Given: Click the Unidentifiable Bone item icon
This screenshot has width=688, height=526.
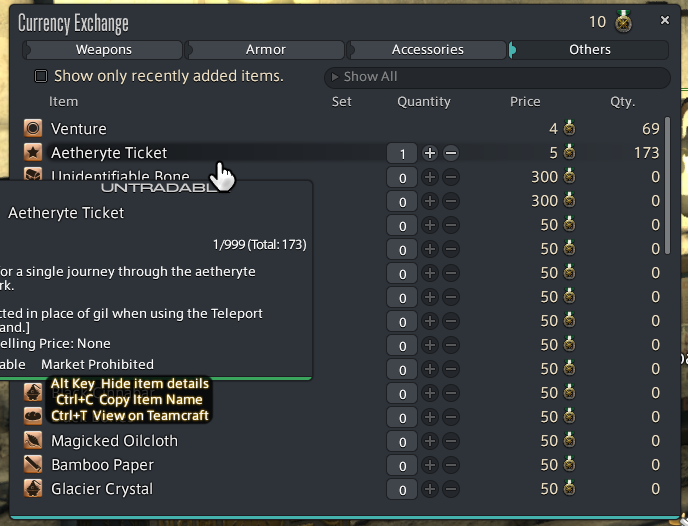Looking at the screenshot, I should click(x=33, y=174).
